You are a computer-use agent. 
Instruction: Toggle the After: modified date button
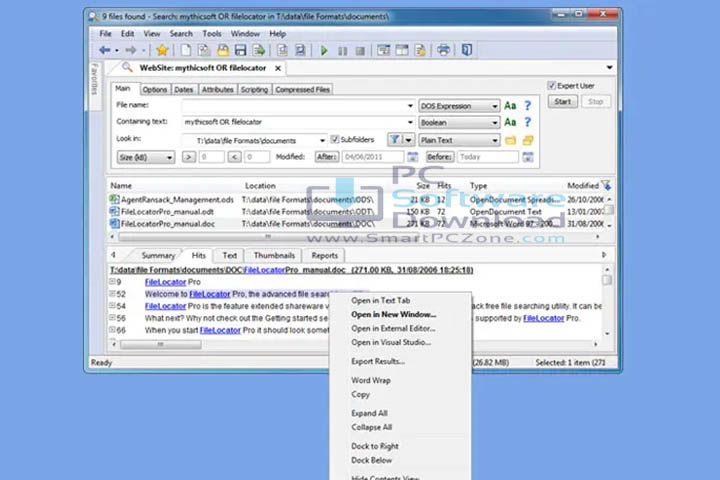tap(327, 157)
